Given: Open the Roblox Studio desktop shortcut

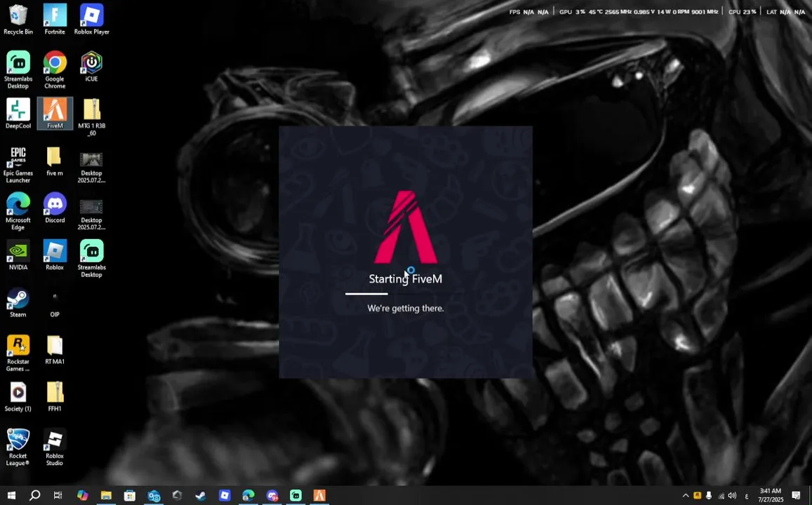Looking at the screenshot, I should (x=55, y=447).
